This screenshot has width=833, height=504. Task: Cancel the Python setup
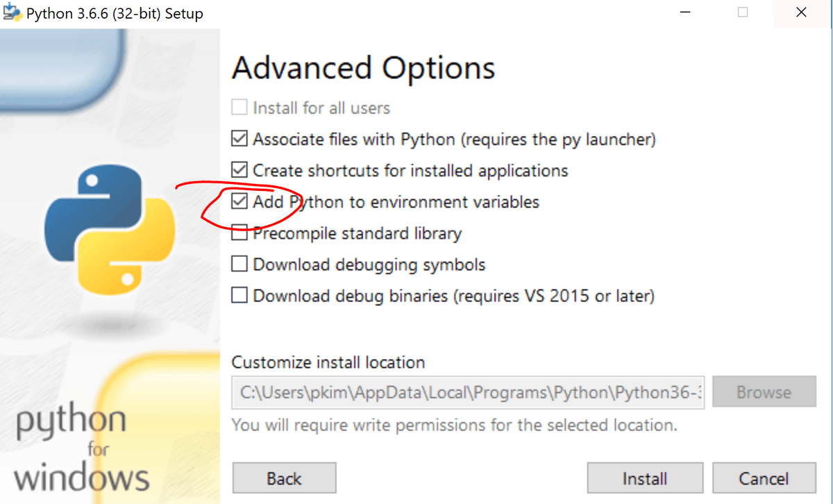click(764, 478)
